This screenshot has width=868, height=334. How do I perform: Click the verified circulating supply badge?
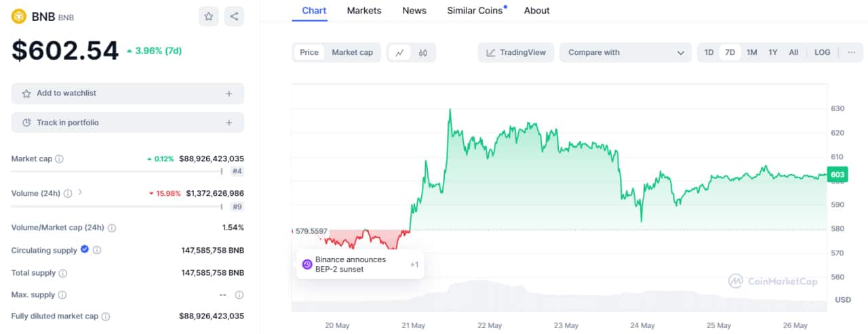85,249
